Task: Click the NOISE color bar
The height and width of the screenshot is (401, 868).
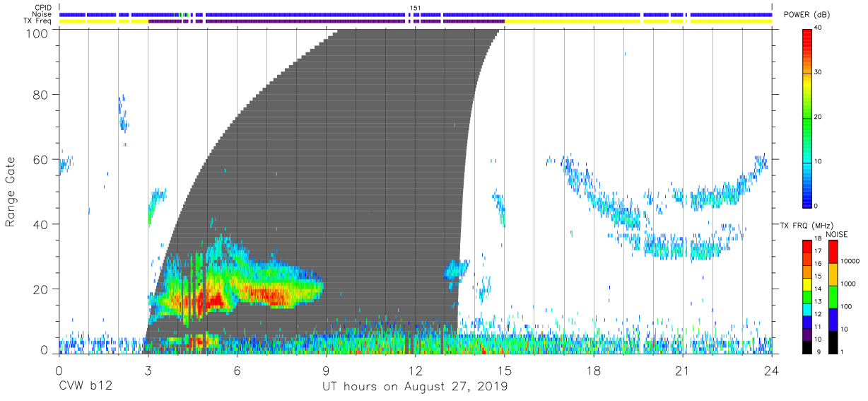Action: tap(833, 296)
